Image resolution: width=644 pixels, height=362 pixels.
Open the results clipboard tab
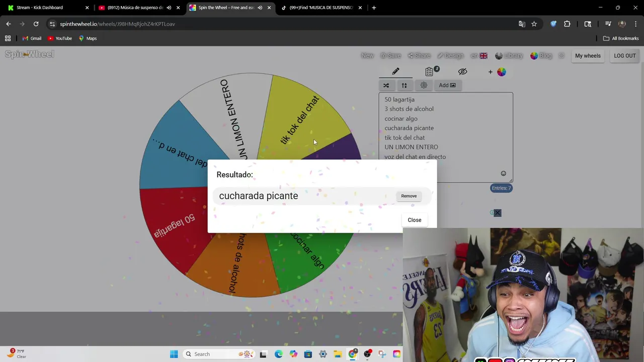(x=429, y=71)
